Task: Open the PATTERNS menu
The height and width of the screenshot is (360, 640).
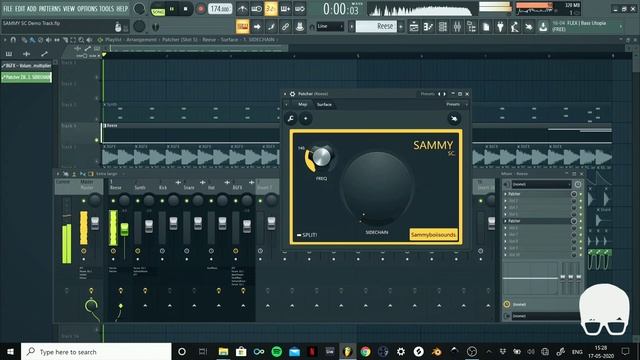Action: pos(50,9)
